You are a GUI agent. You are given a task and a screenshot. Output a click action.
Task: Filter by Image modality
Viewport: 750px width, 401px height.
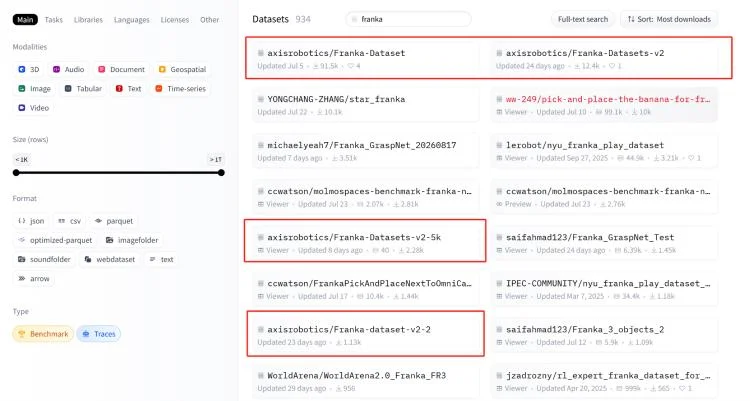34,89
